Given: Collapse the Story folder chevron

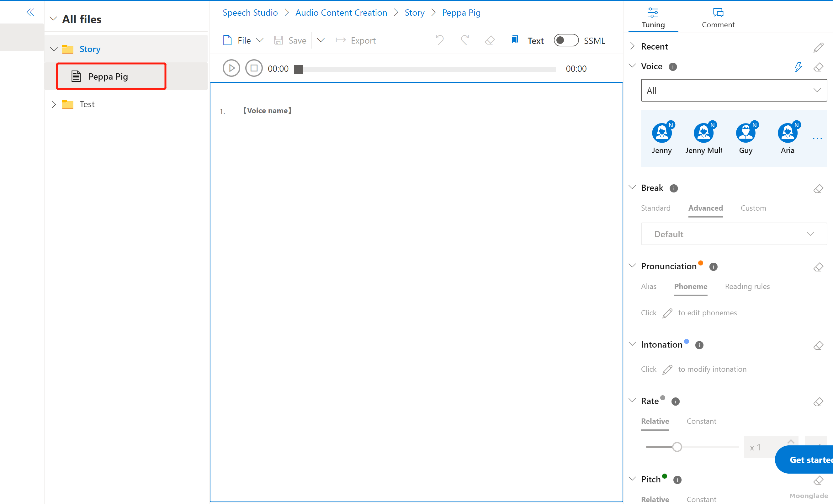Looking at the screenshot, I should (54, 49).
